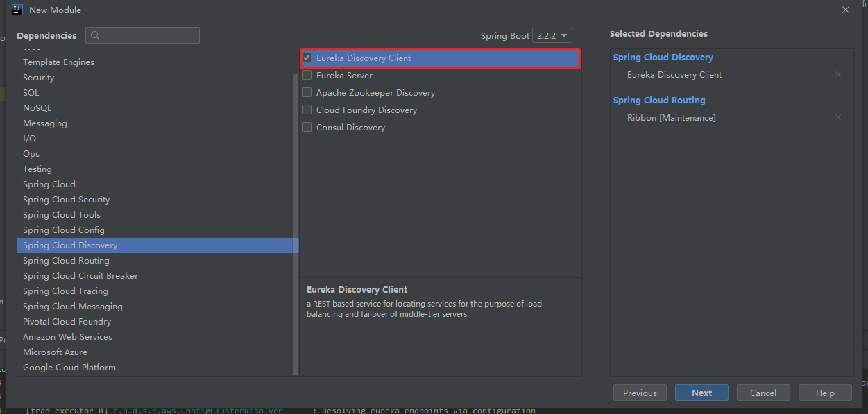Choose the Microsoft Azure category
This screenshot has width=868, height=414.
pos(157,352)
